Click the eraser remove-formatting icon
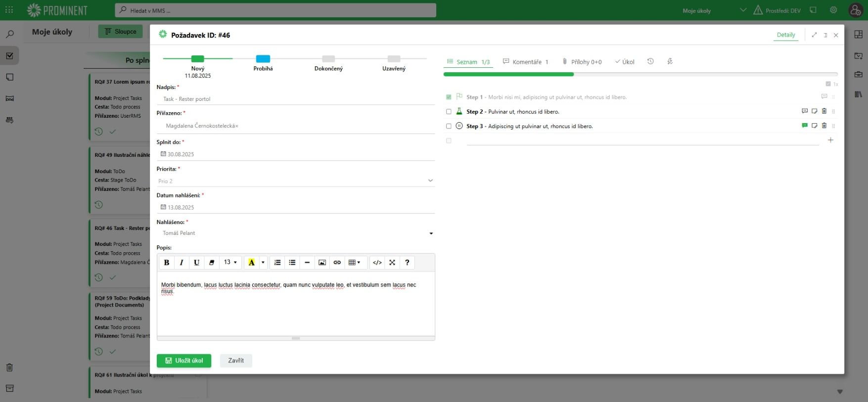The image size is (868, 402). [212, 263]
